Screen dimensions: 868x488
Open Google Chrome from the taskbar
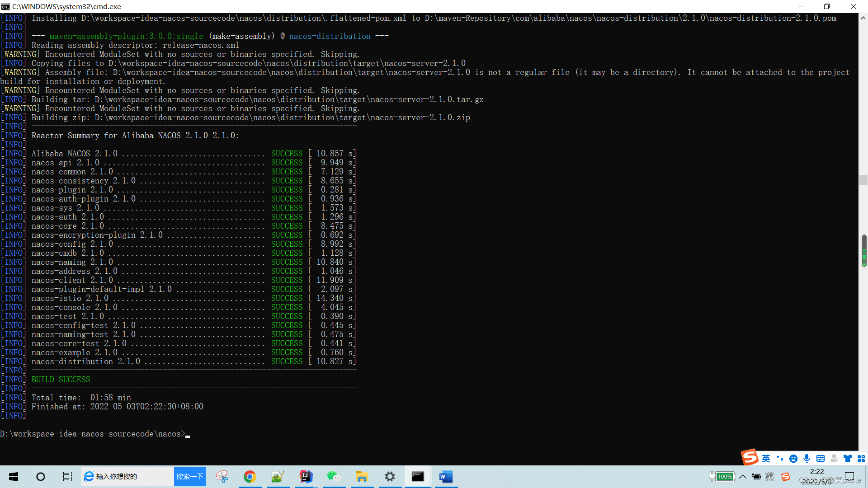click(250, 477)
